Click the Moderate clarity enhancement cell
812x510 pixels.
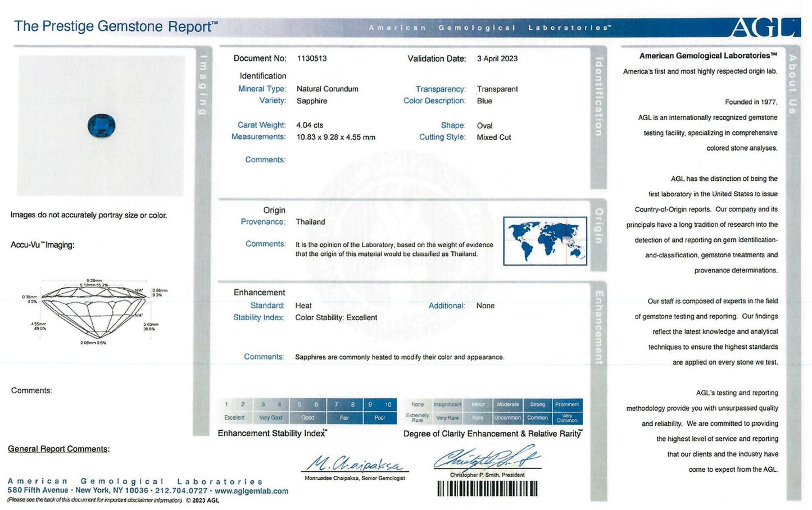[507, 404]
